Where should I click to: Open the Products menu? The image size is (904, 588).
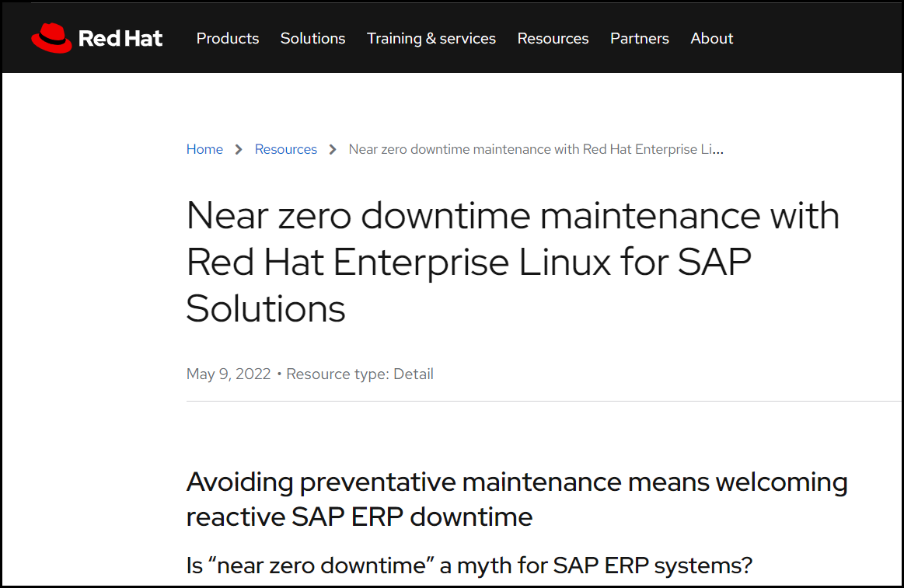(x=228, y=39)
